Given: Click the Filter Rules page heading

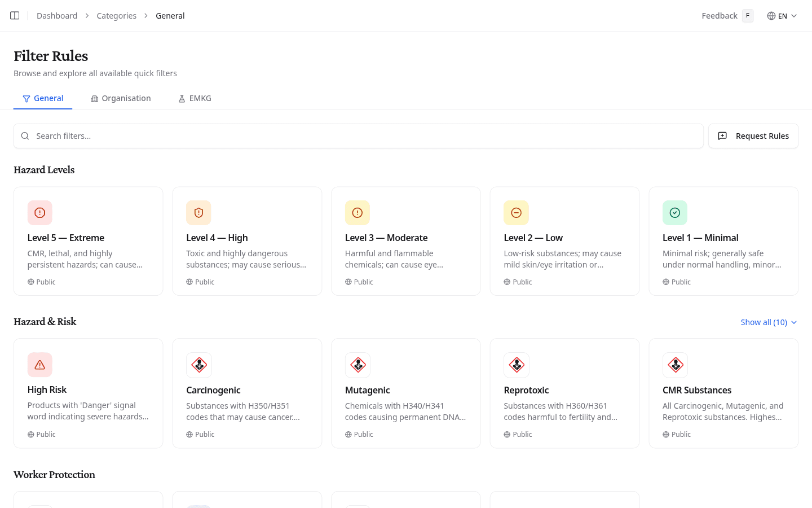Looking at the screenshot, I should click(x=51, y=56).
